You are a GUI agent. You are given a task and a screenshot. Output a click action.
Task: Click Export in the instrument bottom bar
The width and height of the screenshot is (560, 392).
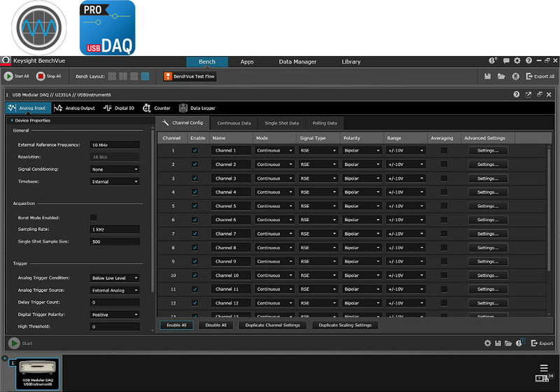pyautogui.click(x=542, y=344)
